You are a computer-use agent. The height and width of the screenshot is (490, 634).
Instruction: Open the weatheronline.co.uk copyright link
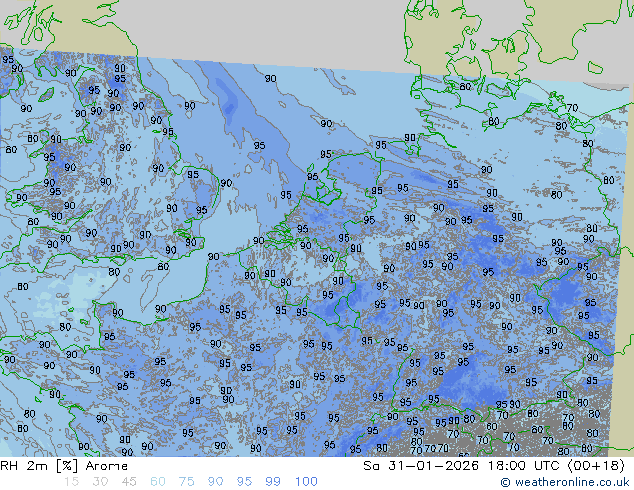coord(565,482)
